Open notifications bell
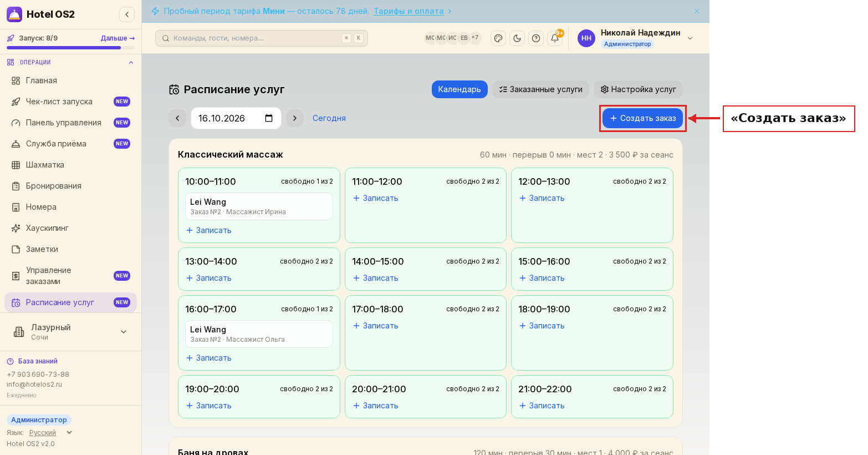868x455 pixels. pyautogui.click(x=555, y=38)
